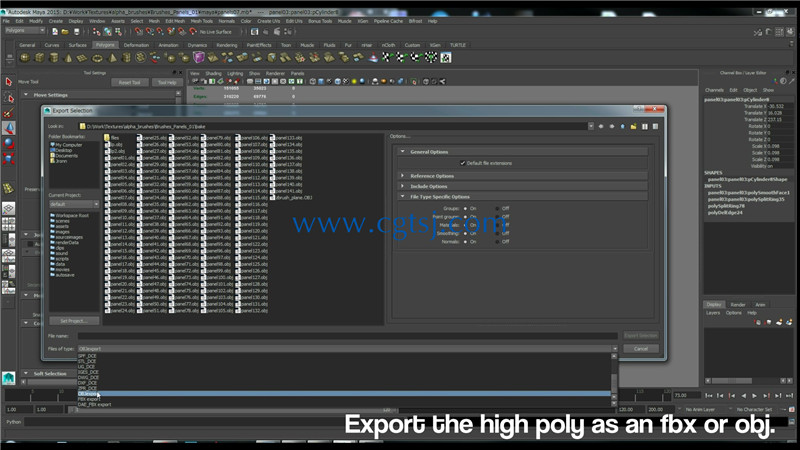Open the Create UVs menu
The image size is (800, 450).
[268, 21]
